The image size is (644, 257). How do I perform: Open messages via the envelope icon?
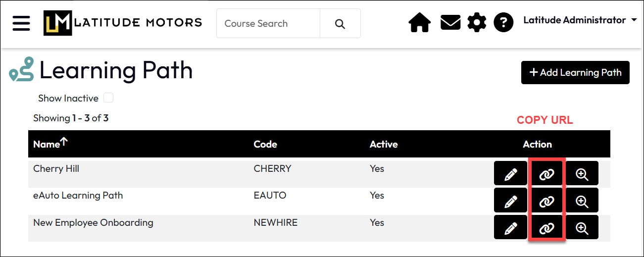[x=450, y=23]
